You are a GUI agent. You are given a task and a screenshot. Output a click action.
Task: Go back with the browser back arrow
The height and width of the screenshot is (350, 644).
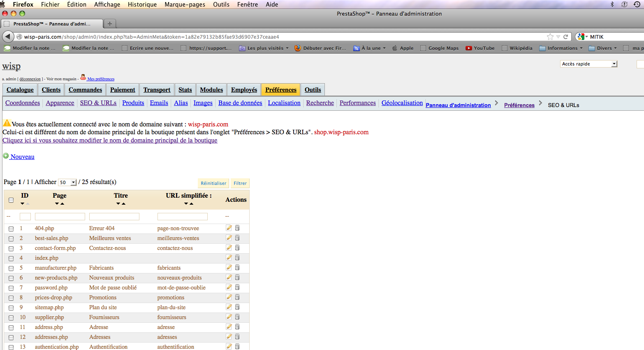(x=8, y=37)
